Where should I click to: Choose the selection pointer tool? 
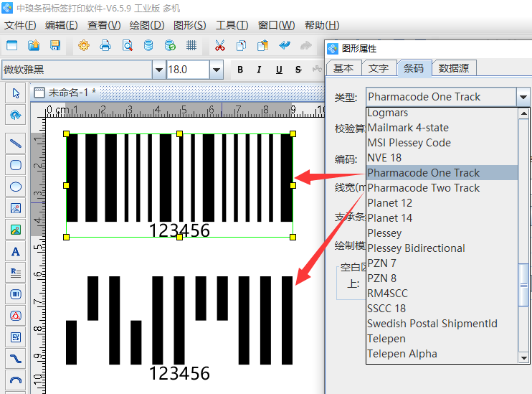pyautogui.click(x=16, y=93)
